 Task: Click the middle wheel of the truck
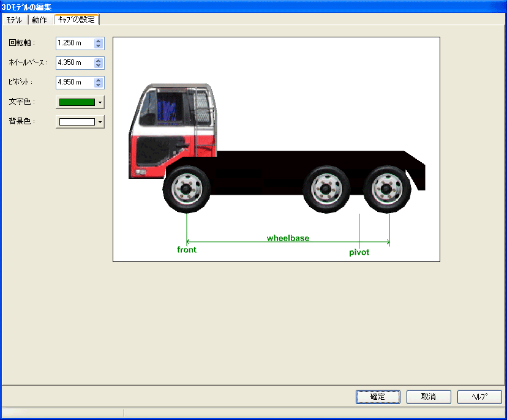tap(326, 189)
